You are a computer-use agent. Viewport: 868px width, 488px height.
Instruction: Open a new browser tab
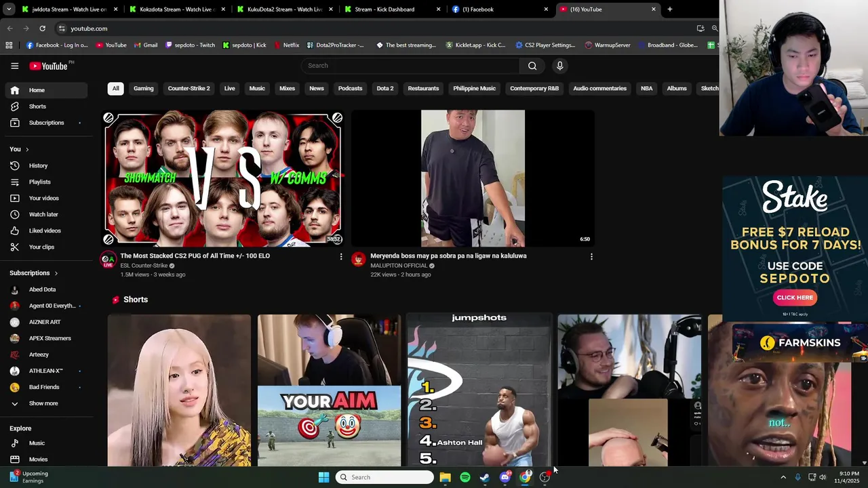(x=670, y=9)
